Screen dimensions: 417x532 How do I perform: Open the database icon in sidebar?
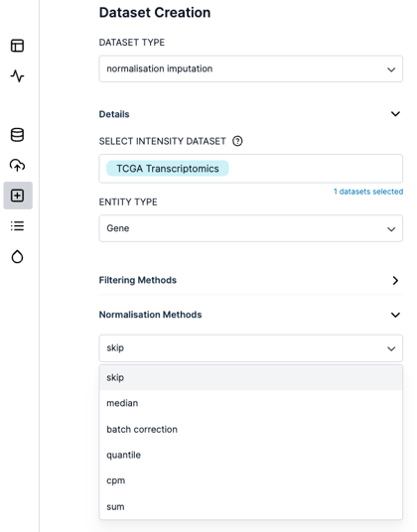[x=17, y=135]
